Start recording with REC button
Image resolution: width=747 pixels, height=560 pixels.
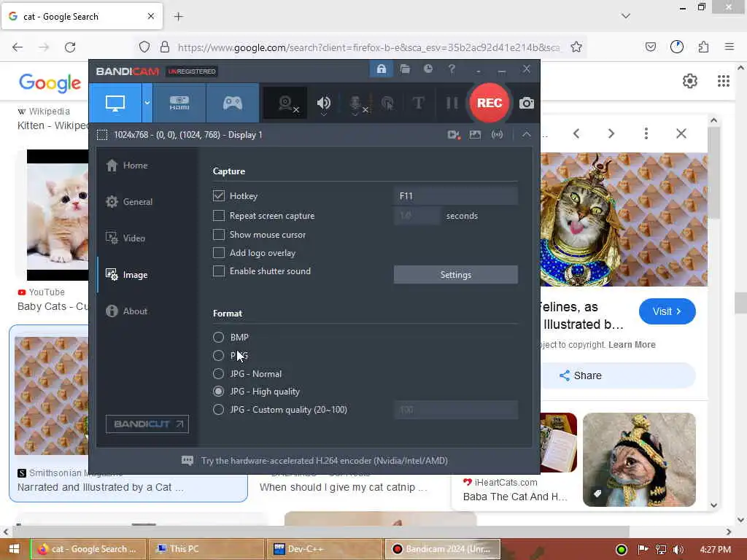[489, 103]
